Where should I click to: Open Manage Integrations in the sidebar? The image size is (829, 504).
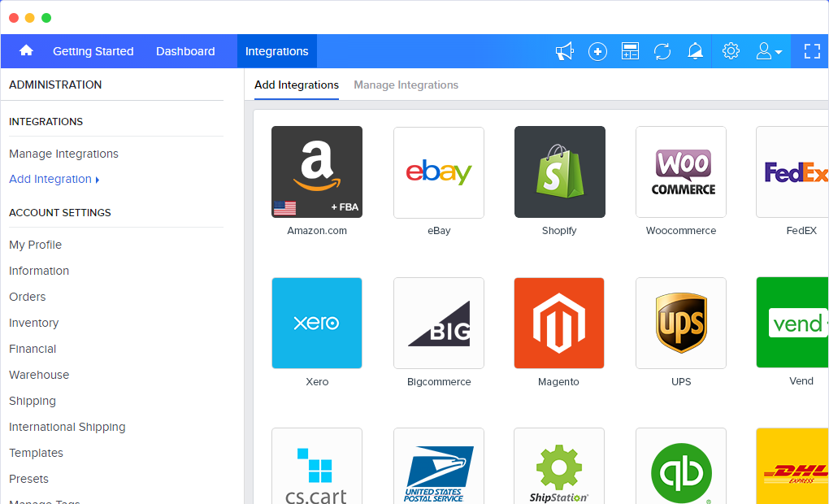[63, 154]
